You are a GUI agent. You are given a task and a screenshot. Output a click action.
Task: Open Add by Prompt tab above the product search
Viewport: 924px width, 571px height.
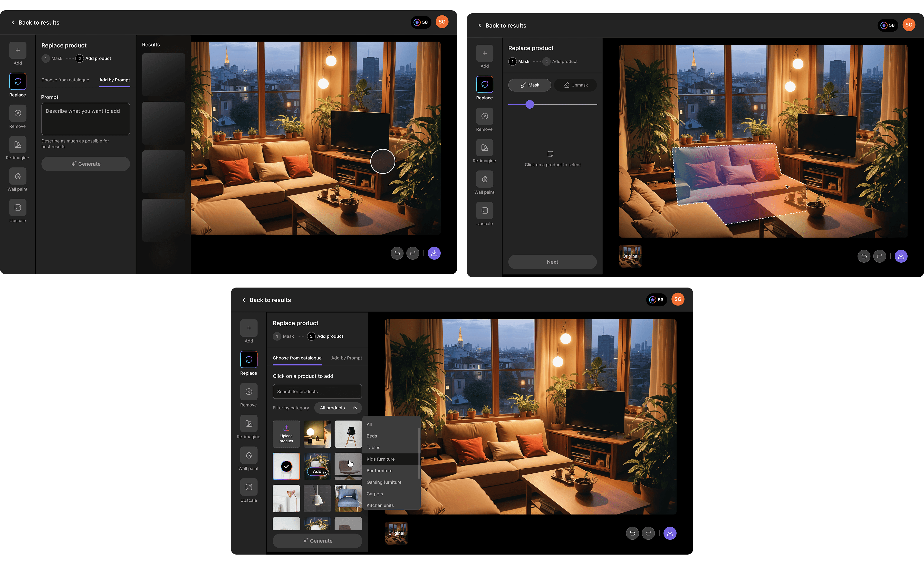[x=346, y=358]
